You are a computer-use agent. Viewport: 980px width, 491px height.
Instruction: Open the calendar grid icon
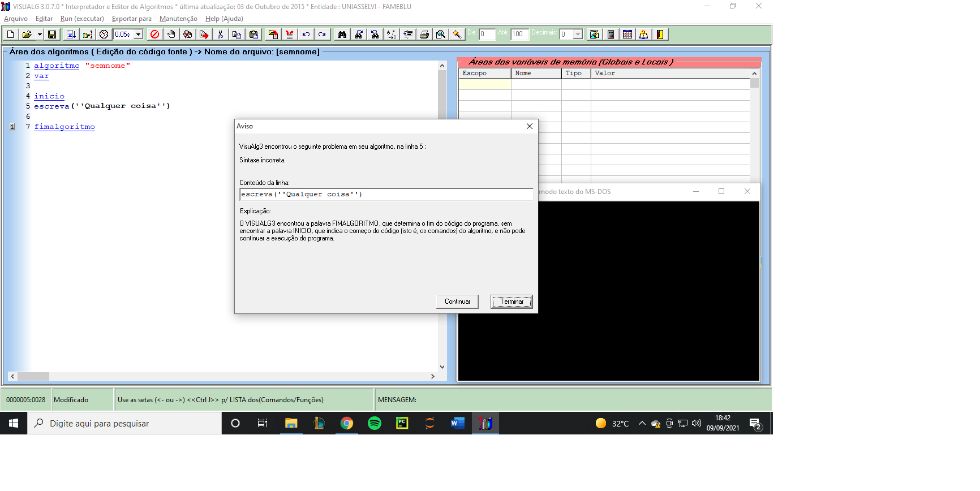(x=627, y=35)
